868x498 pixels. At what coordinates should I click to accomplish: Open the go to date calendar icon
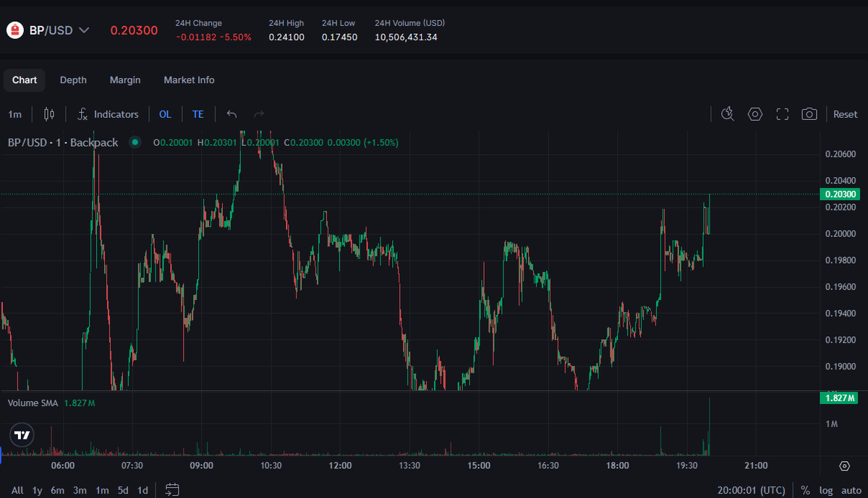coord(172,490)
